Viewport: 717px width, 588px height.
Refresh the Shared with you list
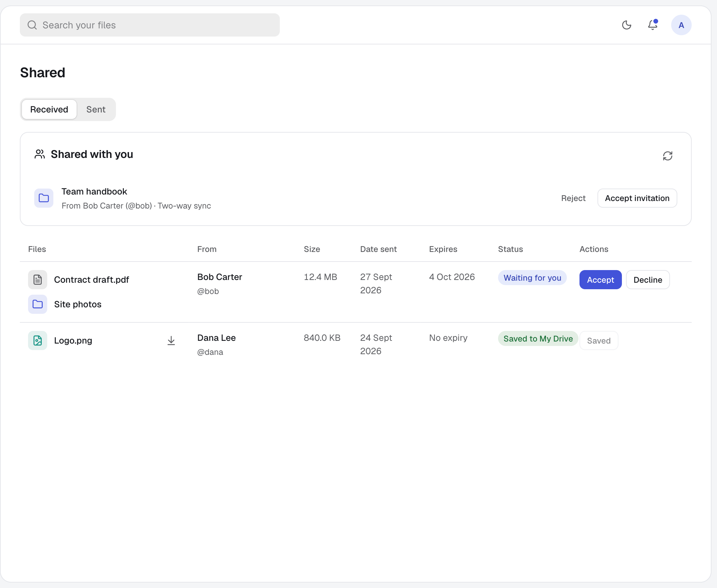667,156
